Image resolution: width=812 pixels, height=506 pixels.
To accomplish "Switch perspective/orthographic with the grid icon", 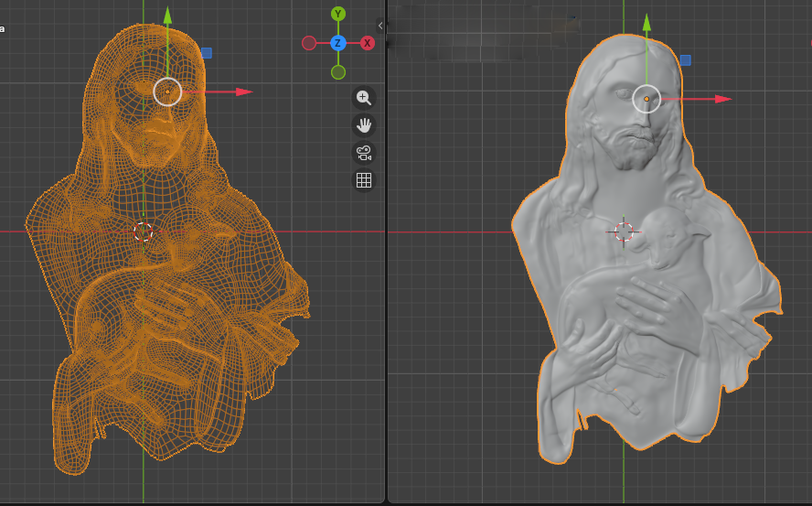I will [x=363, y=180].
